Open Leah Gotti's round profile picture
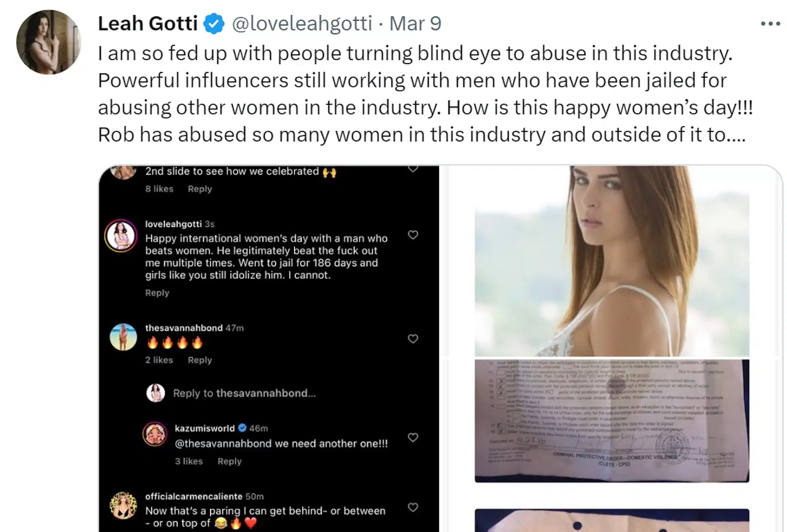The height and width of the screenshot is (532, 787). point(48,42)
